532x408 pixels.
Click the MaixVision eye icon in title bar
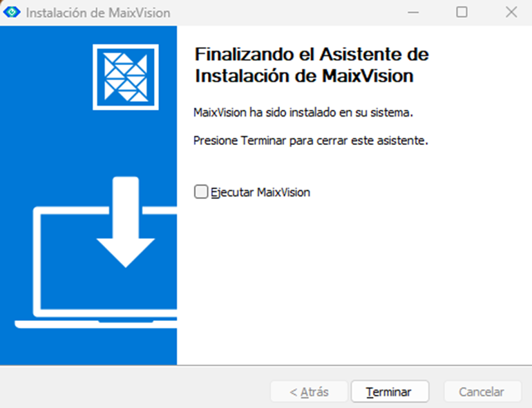(x=12, y=12)
